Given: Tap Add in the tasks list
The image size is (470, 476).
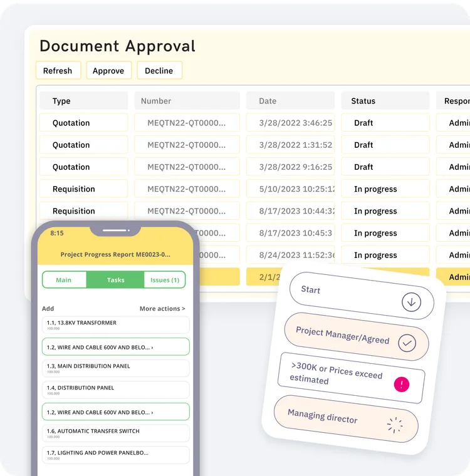Looking at the screenshot, I should [48, 308].
